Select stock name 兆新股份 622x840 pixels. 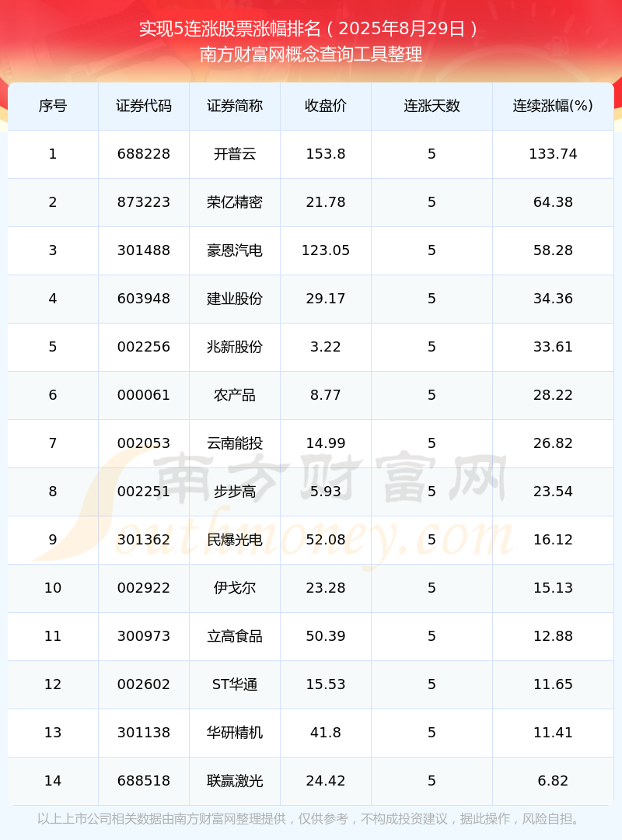point(235,347)
